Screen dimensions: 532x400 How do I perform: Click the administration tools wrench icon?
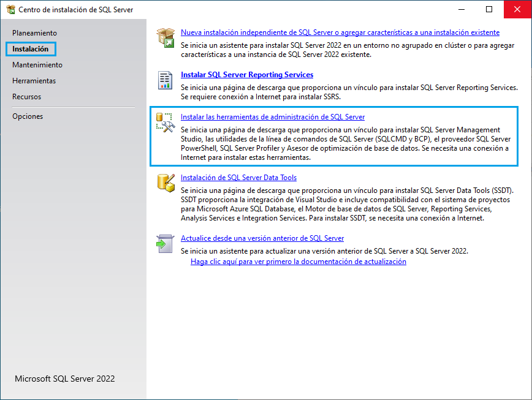click(165, 122)
